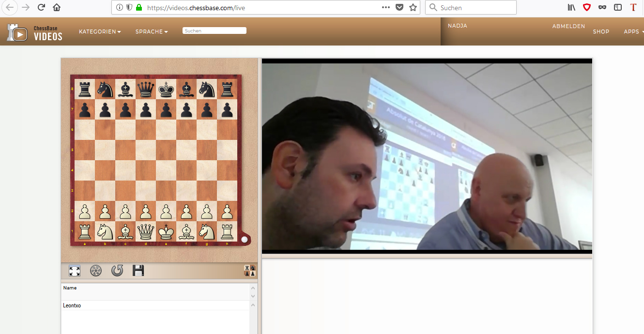Image resolution: width=644 pixels, height=334 pixels.
Task: Click the circular arrow reset icon
Action: click(x=117, y=271)
